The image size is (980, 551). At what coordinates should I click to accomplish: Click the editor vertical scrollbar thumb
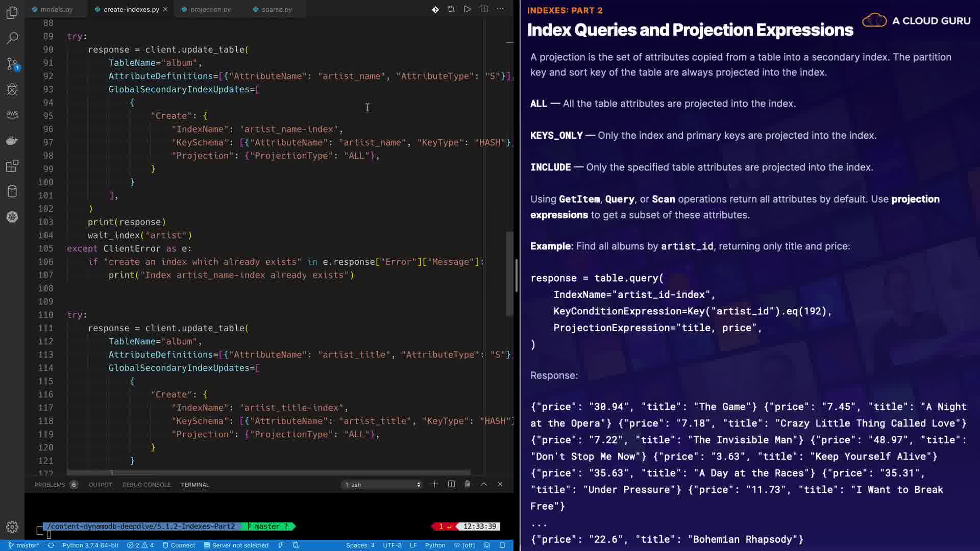(509, 273)
